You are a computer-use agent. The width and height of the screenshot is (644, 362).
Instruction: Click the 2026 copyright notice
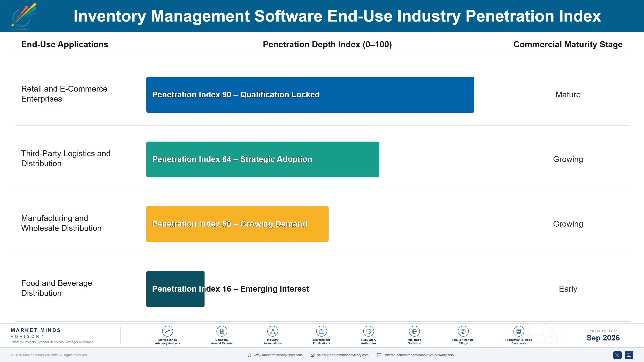(49, 355)
